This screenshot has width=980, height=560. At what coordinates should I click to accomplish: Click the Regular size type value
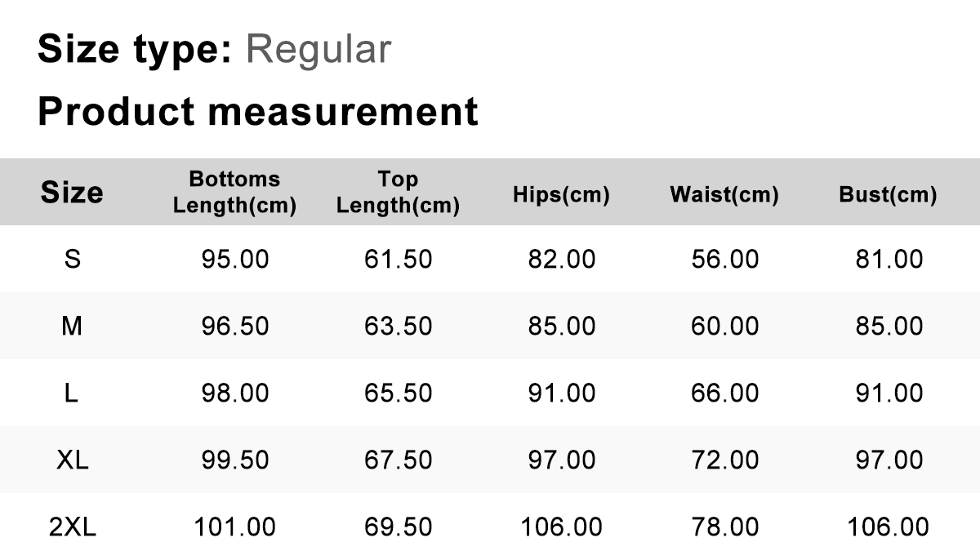pyautogui.click(x=318, y=50)
